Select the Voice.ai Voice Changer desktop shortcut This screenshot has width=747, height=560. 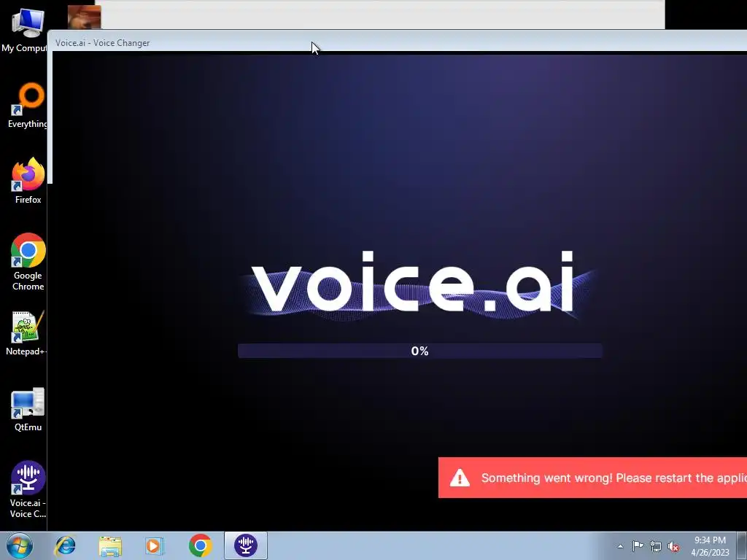point(28,489)
